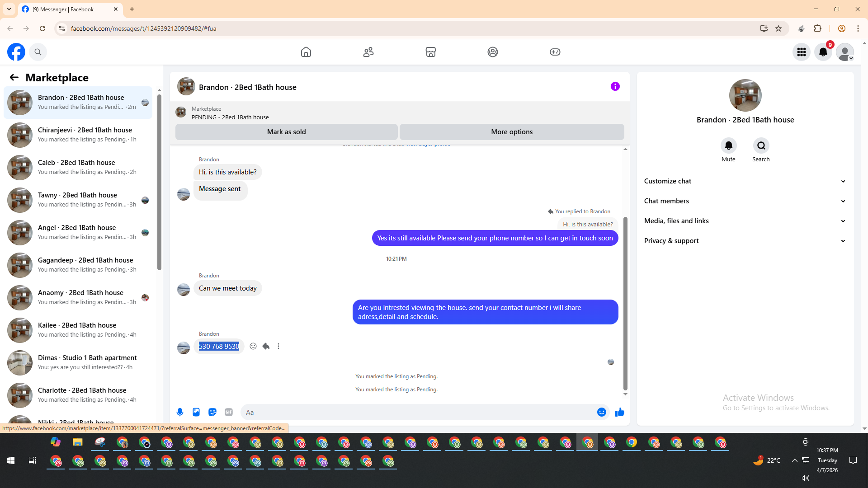Open the Marketplace storefront icon
The image size is (868, 488).
431,52
